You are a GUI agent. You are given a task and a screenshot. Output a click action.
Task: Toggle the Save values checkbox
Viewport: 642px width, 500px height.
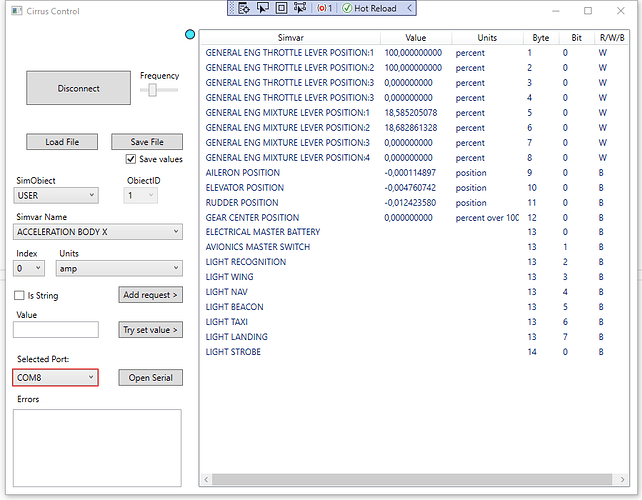tap(131, 159)
